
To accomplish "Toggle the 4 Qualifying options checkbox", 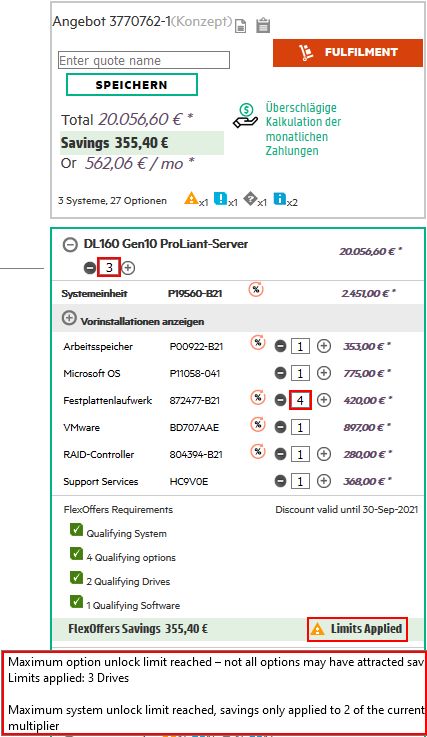I will 76,553.
